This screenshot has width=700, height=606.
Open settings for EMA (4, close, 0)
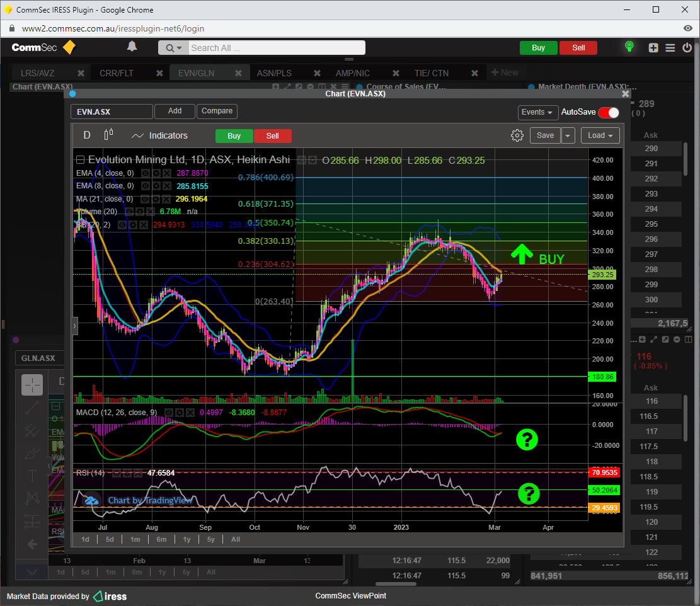156,173
